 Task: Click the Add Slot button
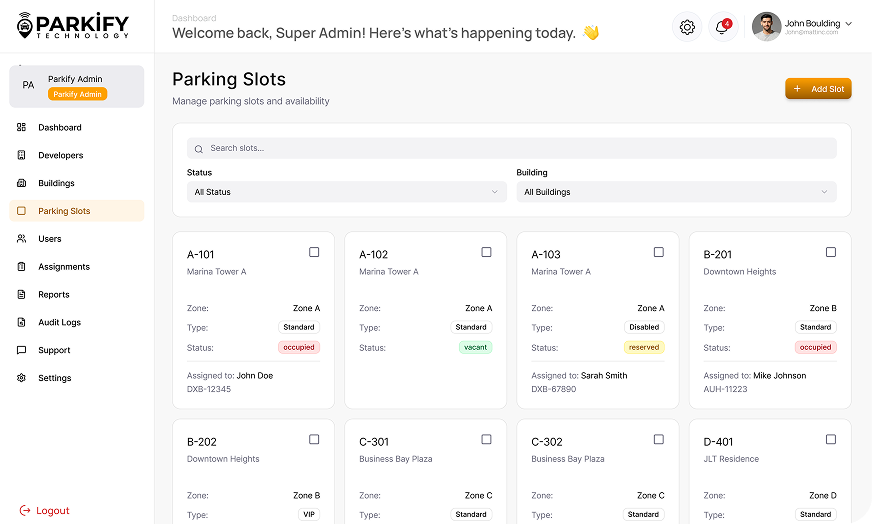point(818,89)
